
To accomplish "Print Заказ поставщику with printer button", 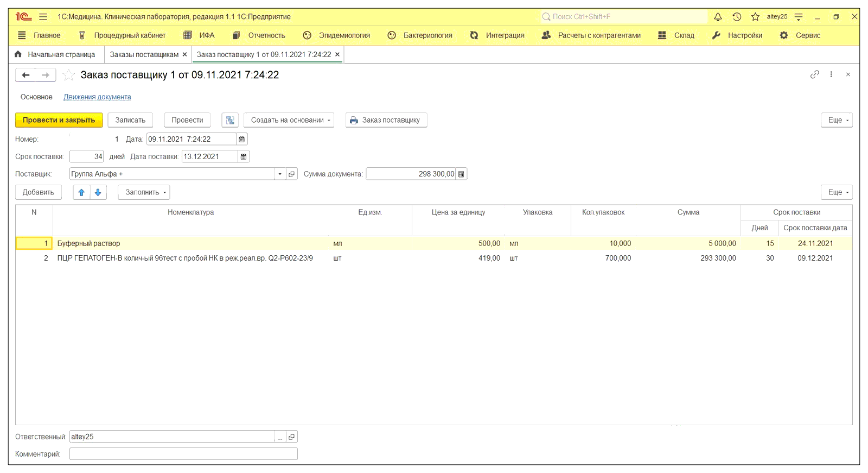I will coord(386,120).
